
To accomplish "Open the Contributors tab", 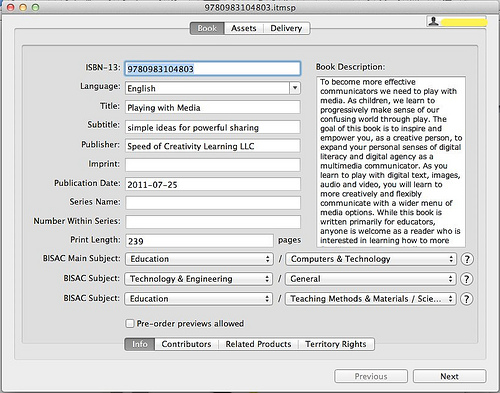I will coord(186,344).
